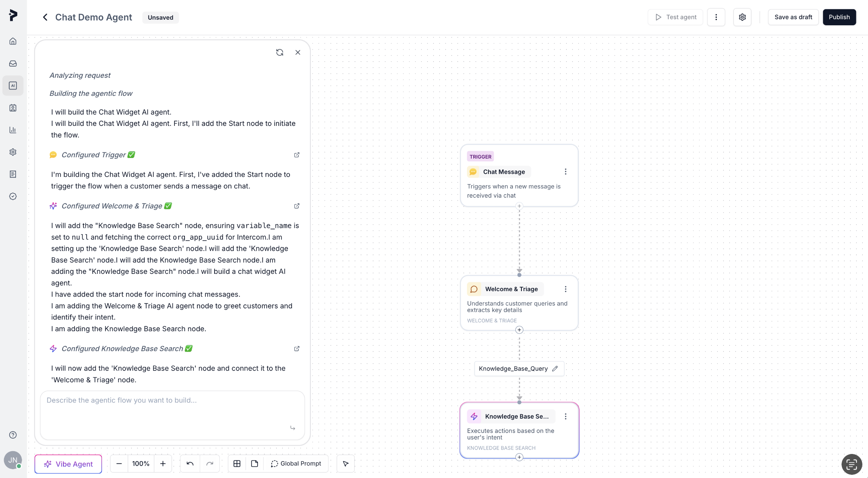Open the header more options menu

(x=716, y=17)
